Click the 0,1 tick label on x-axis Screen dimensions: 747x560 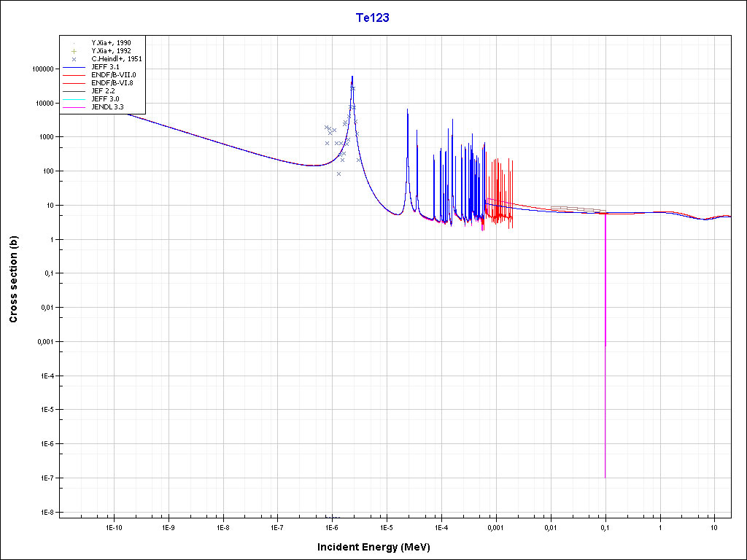click(605, 527)
